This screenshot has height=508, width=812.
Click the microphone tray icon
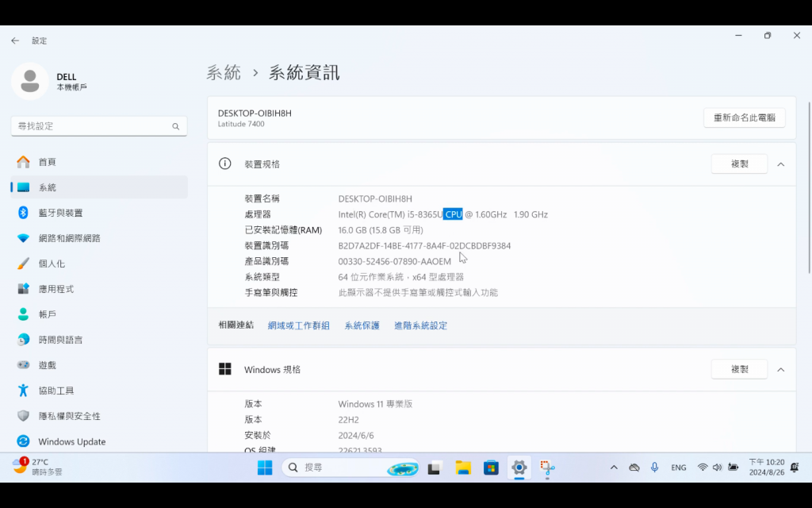(654, 467)
